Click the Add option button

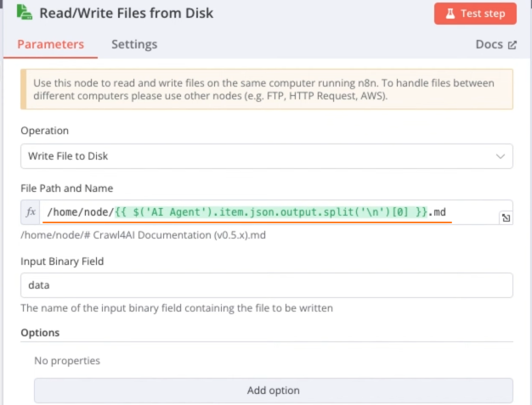pyautogui.click(x=273, y=391)
